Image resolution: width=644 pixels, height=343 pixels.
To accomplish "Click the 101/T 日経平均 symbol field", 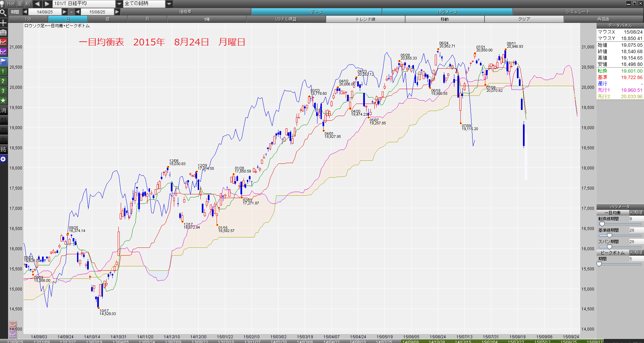I will [x=84, y=4].
